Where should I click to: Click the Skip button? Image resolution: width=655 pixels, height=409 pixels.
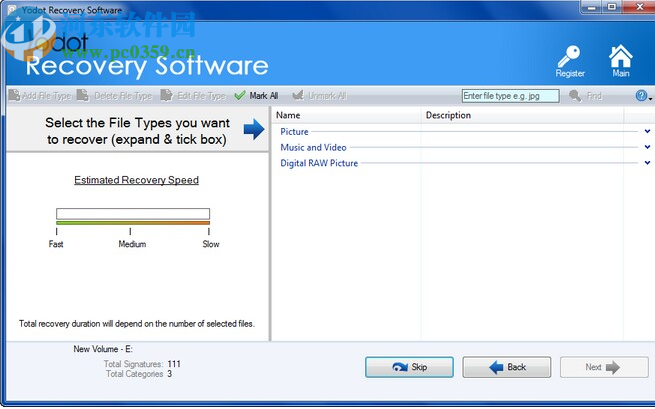pos(409,367)
